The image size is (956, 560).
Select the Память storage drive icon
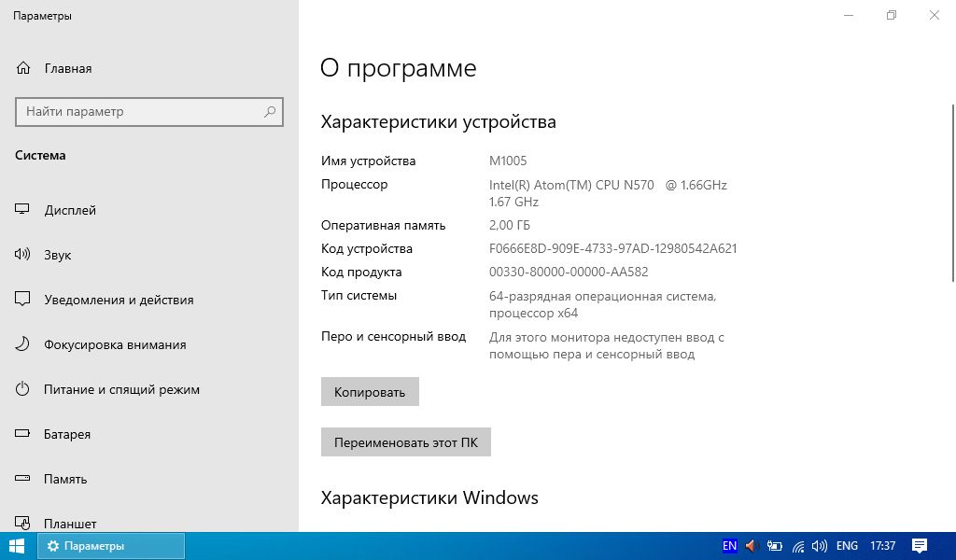(x=22, y=479)
